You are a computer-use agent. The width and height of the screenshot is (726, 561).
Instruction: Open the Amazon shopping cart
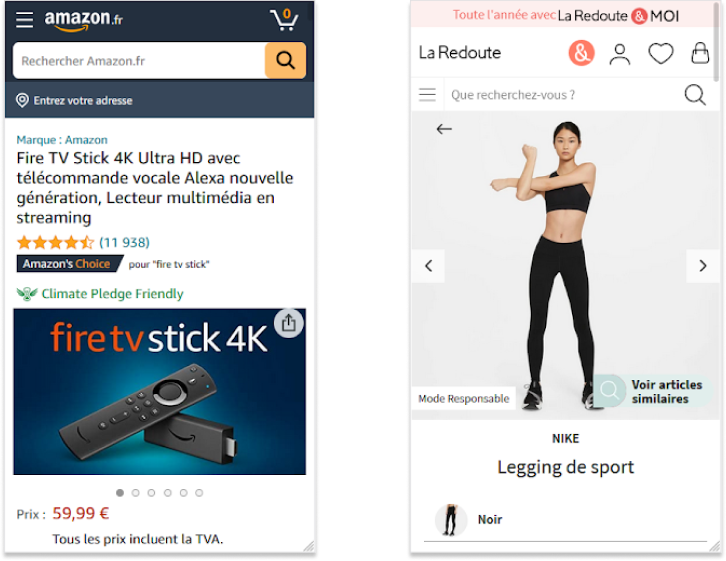point(284,19)
